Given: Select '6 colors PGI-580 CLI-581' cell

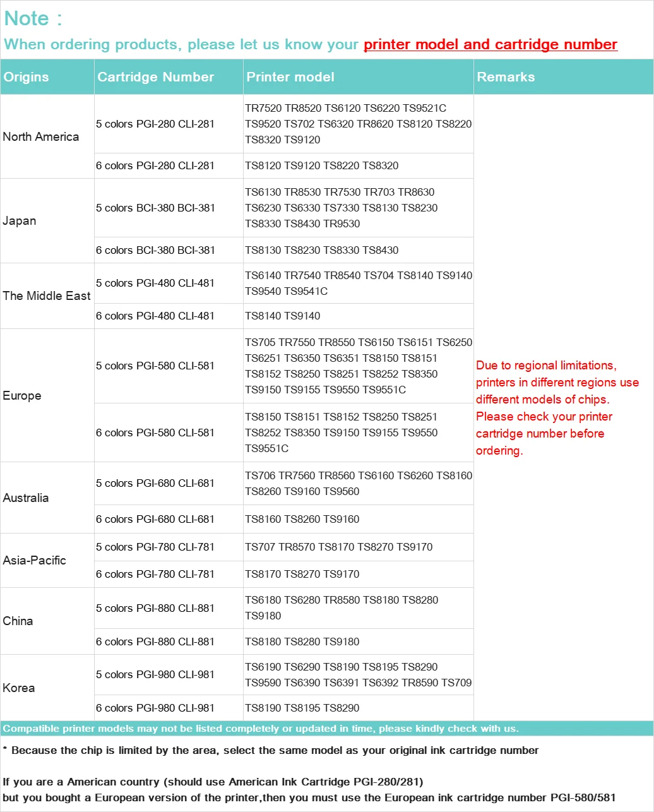Looking at the screenshot, I should click(169, 433).
